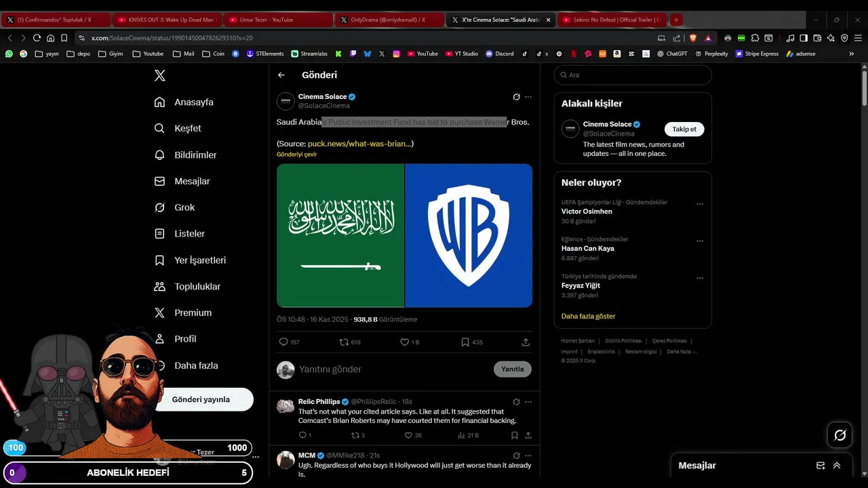Open Anasayfa (home) in X sidebar
Image resolution: width=868 pixels, height=488 pixels.
click(x=184, y=102)
